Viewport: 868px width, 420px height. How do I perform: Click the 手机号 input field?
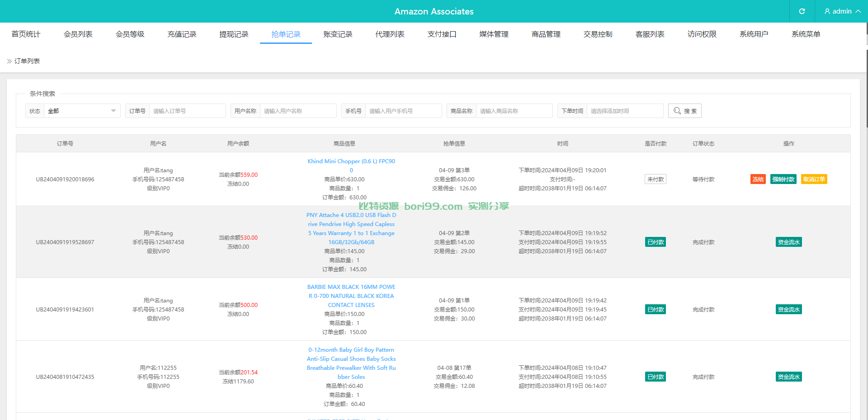point(404,111)
